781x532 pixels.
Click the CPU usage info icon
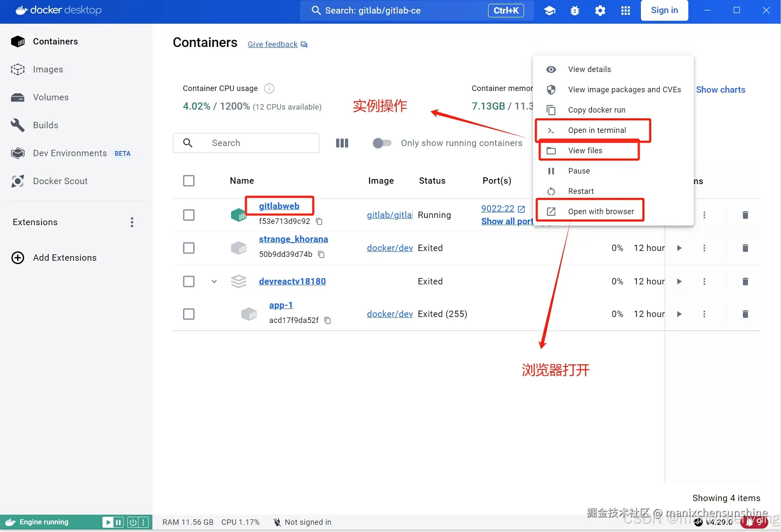click(269, 88)
